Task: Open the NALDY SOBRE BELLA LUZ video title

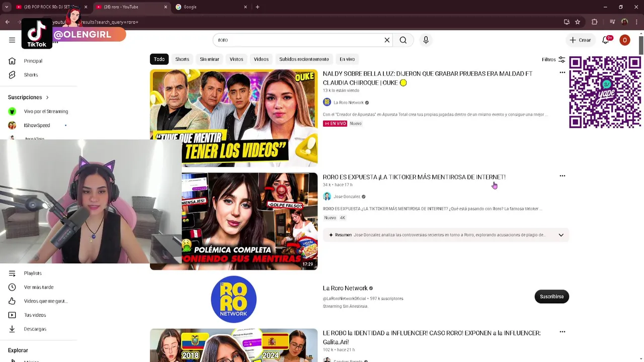Action: tap(428, 78)
